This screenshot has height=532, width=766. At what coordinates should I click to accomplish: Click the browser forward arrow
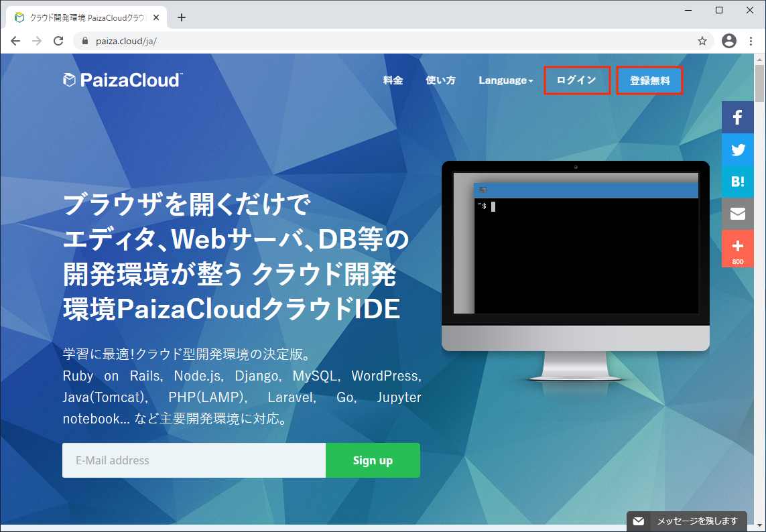coord(37,41)
